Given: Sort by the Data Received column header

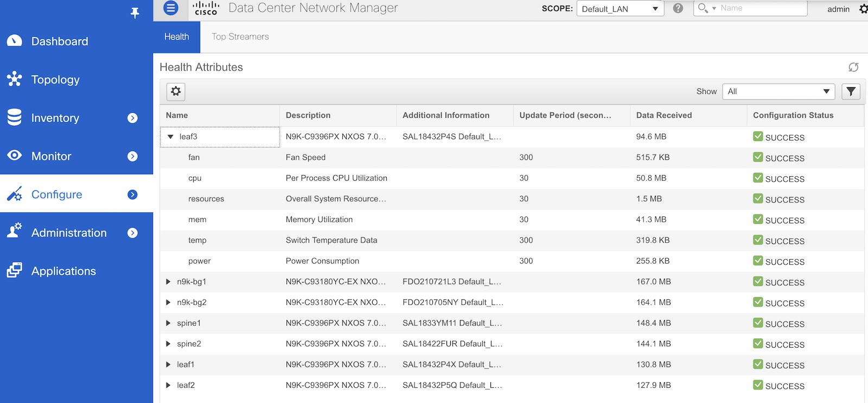Looking at the screenshot, I should tap(688, 116).
